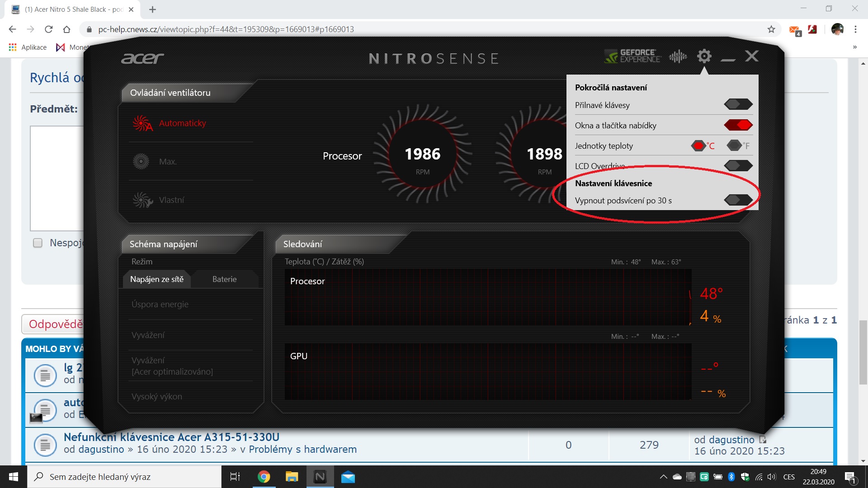Enable LCD Overdrive switch

[738, 165]
